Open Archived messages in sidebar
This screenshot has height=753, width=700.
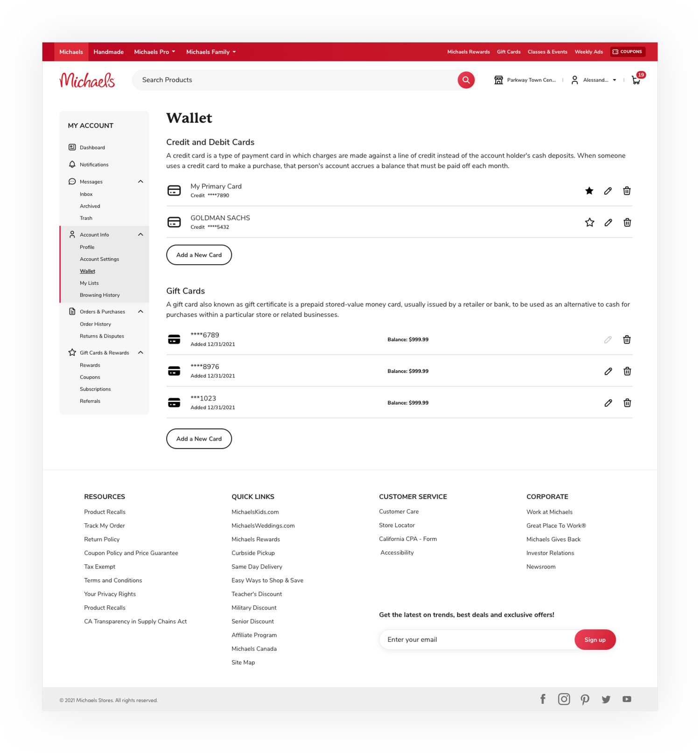(90, 206)
